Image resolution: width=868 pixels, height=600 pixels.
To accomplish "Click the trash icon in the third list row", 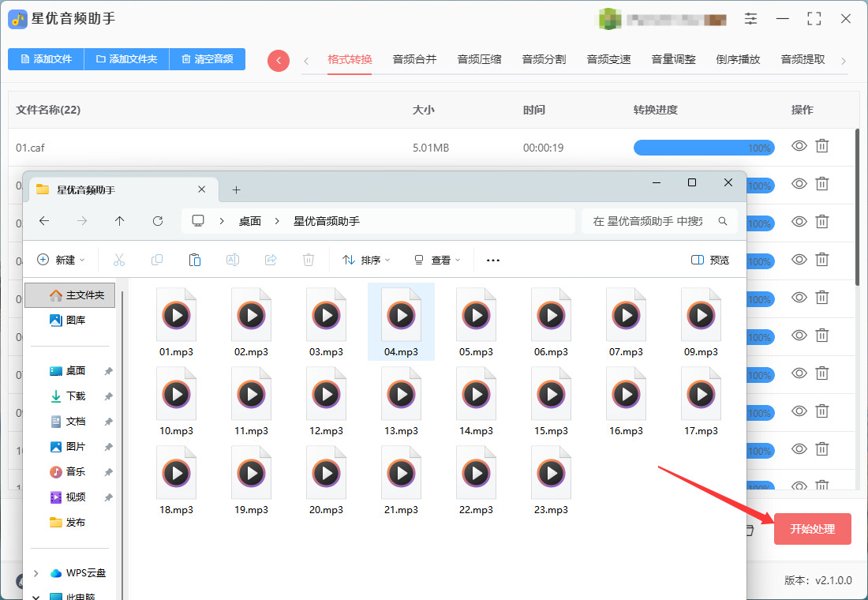I will pyautogui.click(x=822, y=222).
